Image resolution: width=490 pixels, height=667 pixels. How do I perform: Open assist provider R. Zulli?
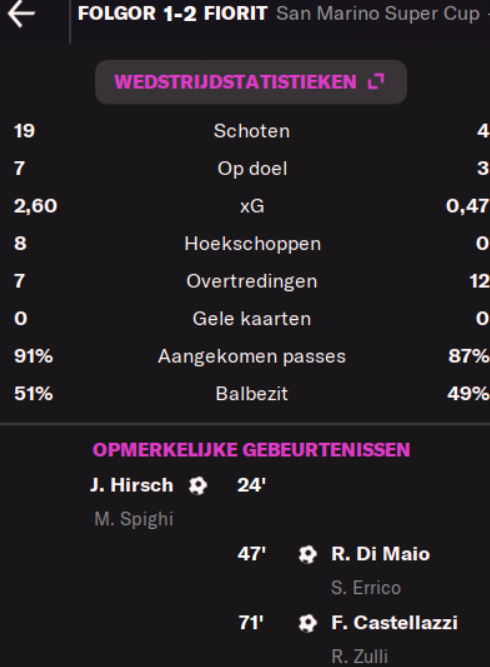(x=359, y=656)
